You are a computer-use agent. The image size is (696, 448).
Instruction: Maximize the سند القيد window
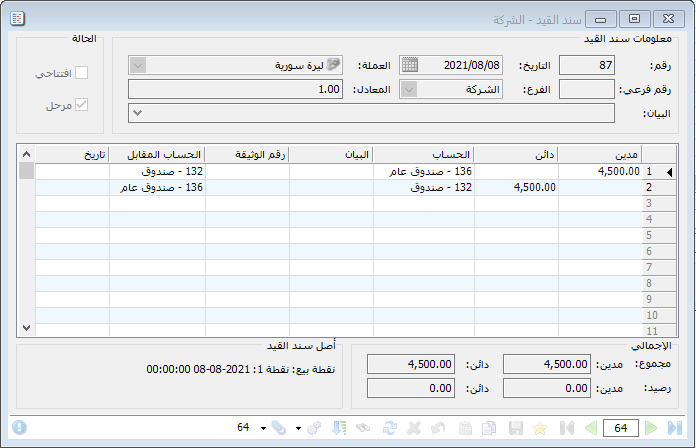pos(635,19)
